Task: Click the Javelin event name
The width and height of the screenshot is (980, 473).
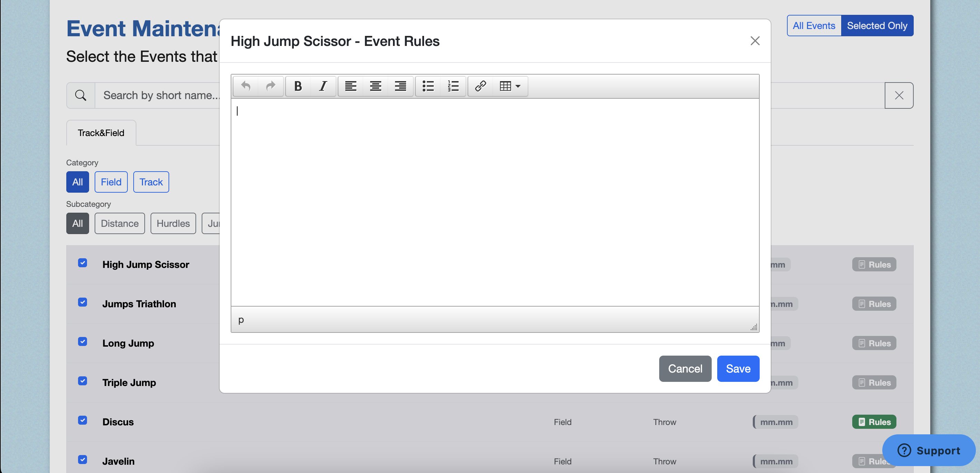Action: [118, 461]
